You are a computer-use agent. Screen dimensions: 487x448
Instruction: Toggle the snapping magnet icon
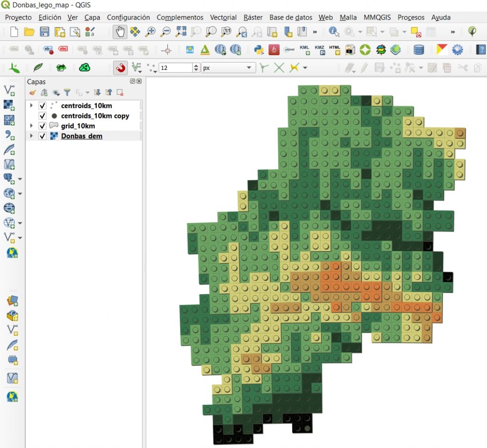[x=121, y=68]
